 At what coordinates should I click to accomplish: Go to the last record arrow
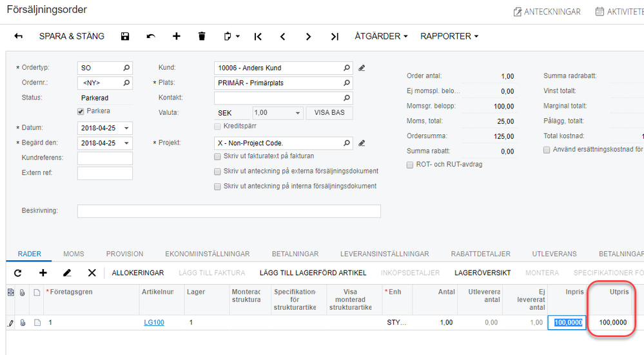point(335,37)
